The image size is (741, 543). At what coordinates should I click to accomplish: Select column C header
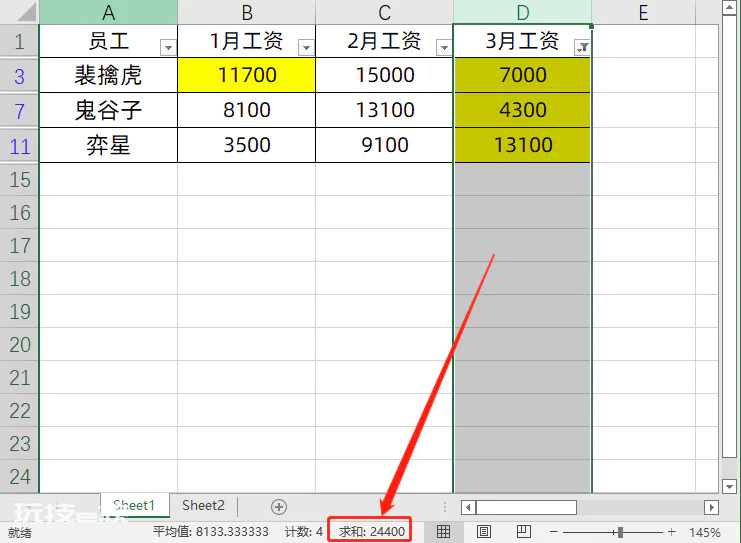coord(385,12)
